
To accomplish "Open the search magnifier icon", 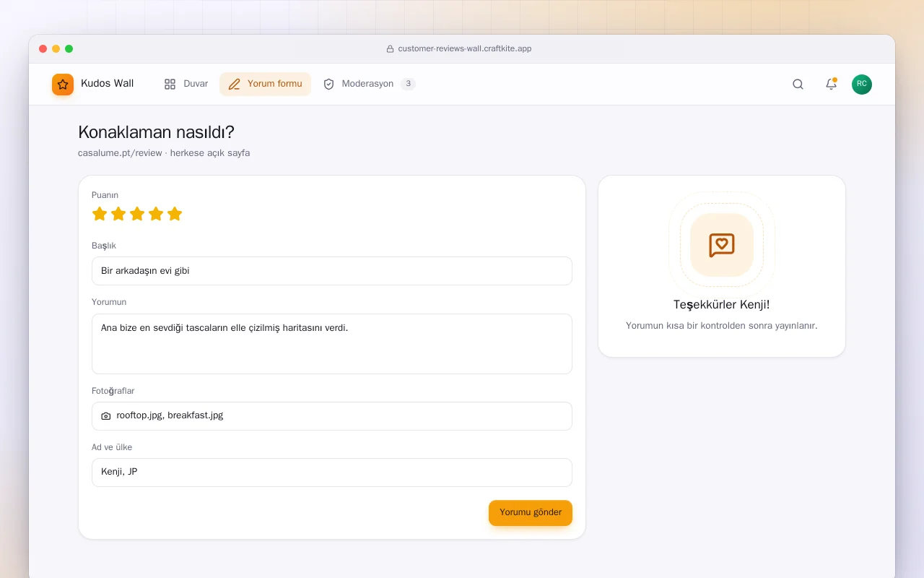I will 798,84.
